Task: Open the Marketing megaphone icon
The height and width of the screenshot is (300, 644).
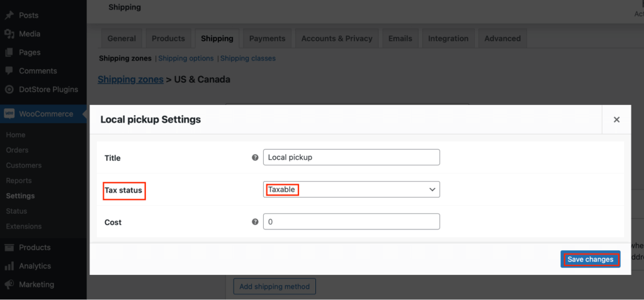Action: tap(9, 284)
